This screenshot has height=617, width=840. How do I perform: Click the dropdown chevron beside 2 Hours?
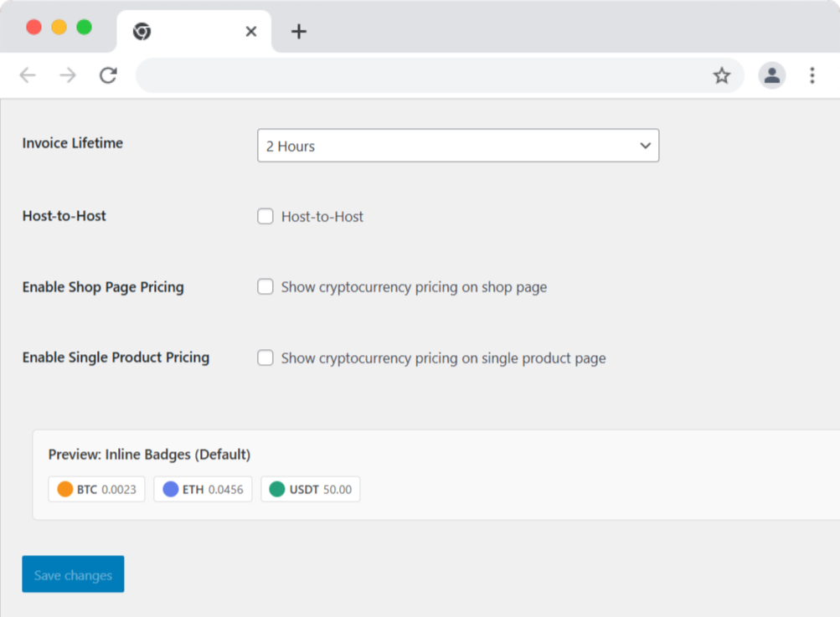tap(645, 146)
